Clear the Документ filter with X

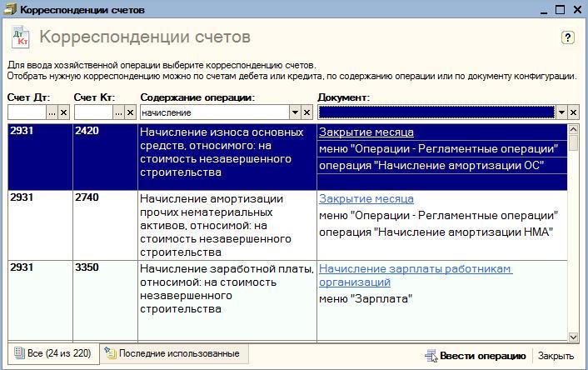click(573, 112)
